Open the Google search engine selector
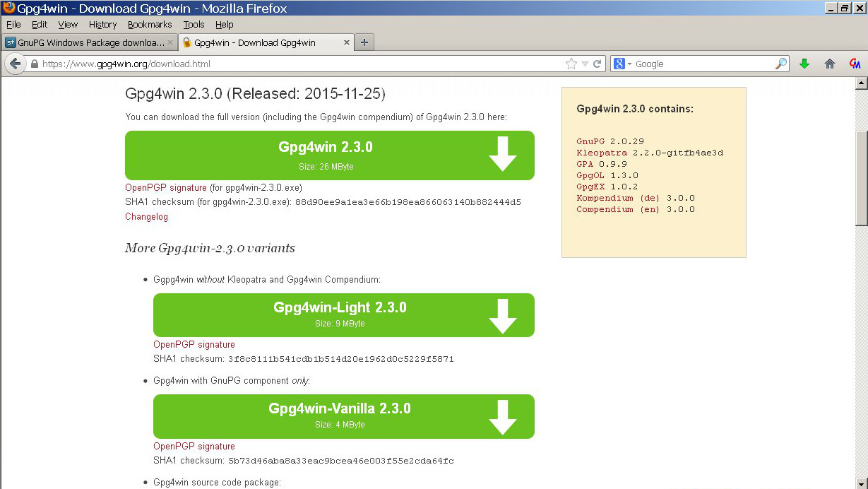The height and width of the screenshot is (489, 868). [623, 64]
